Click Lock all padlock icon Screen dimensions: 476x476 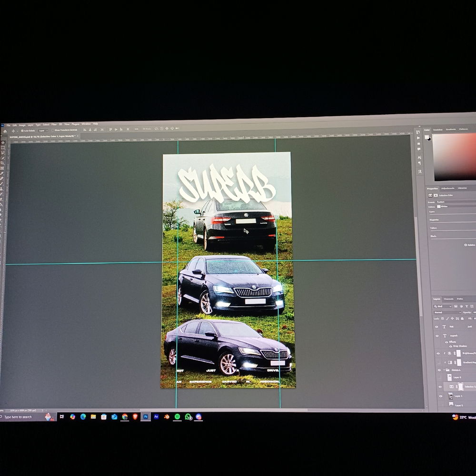tap(462, 318)
